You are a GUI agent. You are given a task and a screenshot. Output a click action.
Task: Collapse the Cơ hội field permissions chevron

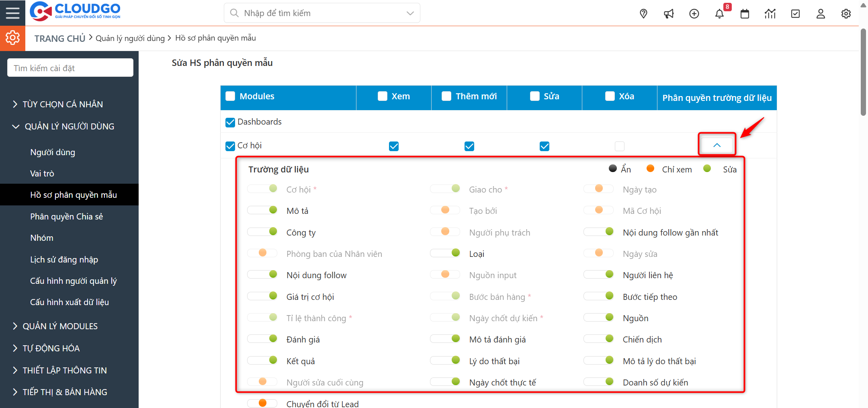tap(717, 145)
